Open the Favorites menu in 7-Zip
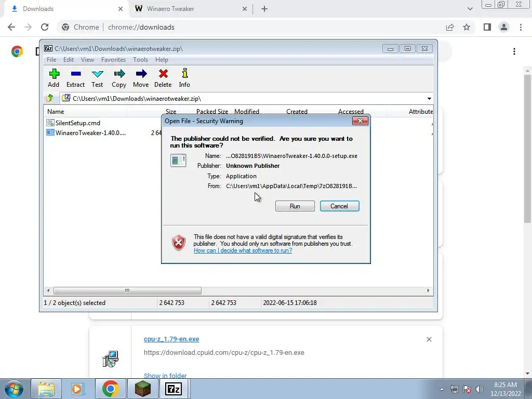Image resolution: width=532 pixels, height=399 pixels. point(113,60)
